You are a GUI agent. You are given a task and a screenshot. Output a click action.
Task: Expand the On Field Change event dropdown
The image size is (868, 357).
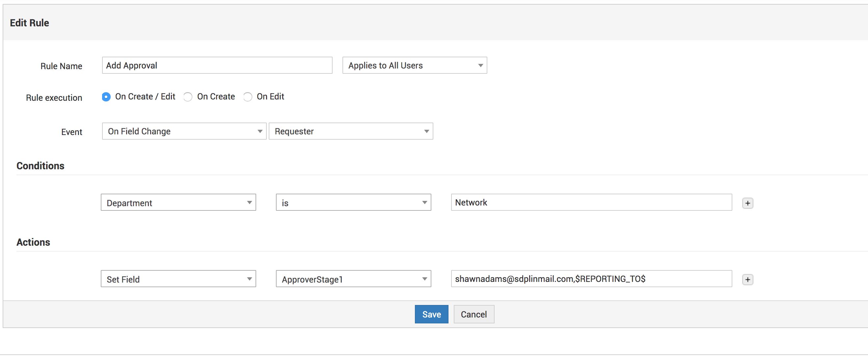[x=184, y=131]
